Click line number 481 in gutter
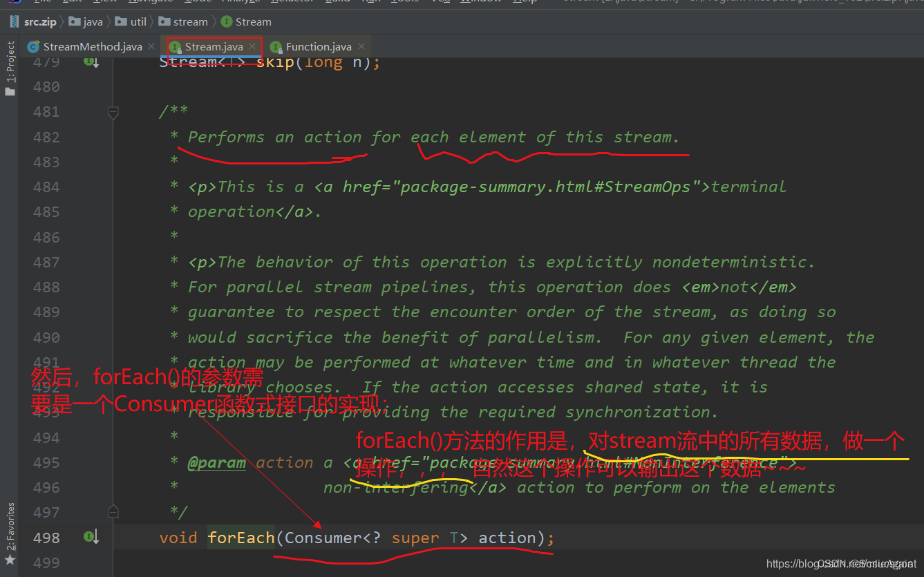Image resolution: width=924 pixels, height=577 pixels. [x=46, y=112]
